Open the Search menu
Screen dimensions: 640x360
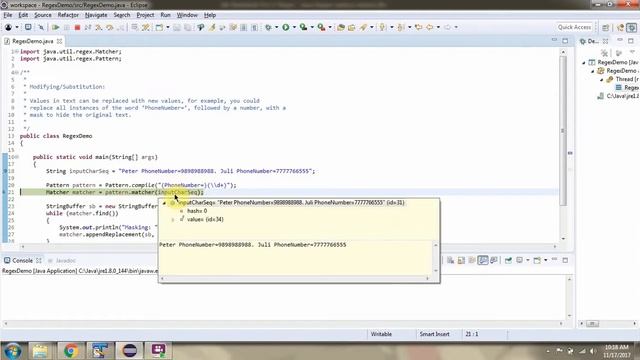122,15
